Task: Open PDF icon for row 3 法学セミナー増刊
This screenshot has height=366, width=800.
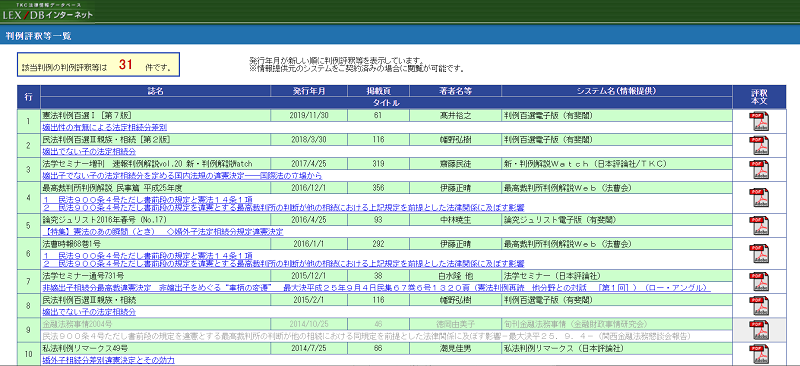Action: tap(759, 169)
